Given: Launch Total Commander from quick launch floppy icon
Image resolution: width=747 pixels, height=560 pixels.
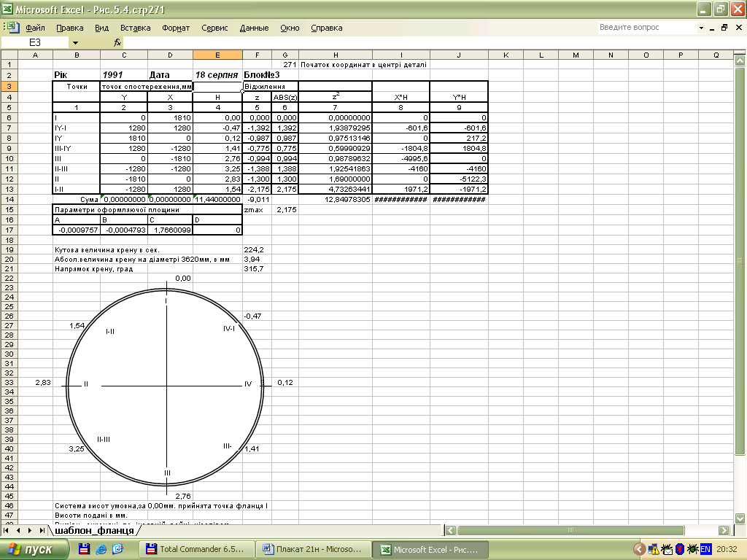Looking at the screenshot, I should coord(85,549).
